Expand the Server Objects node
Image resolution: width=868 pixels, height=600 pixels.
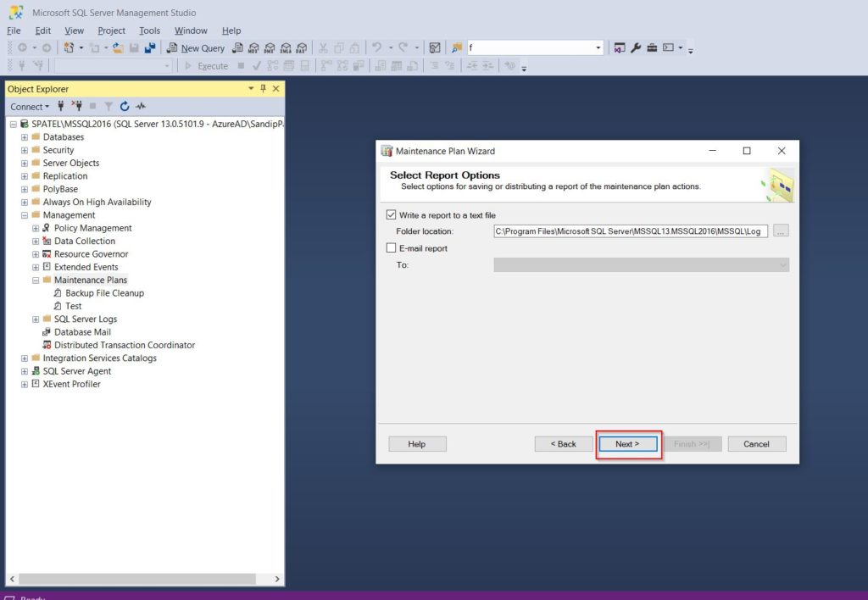point(25,164)
